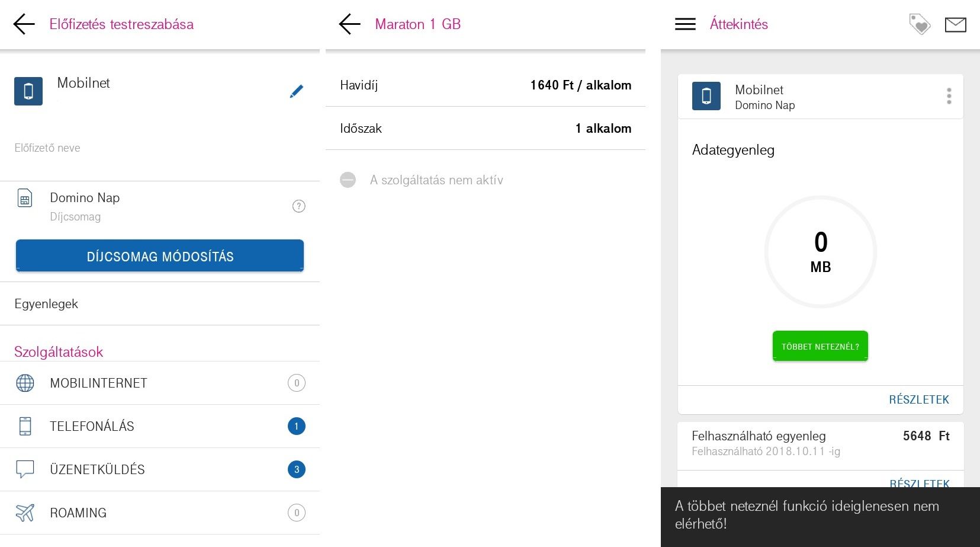Open the messages envelope icon
980x547 pixels.
[x=955, y=24]
